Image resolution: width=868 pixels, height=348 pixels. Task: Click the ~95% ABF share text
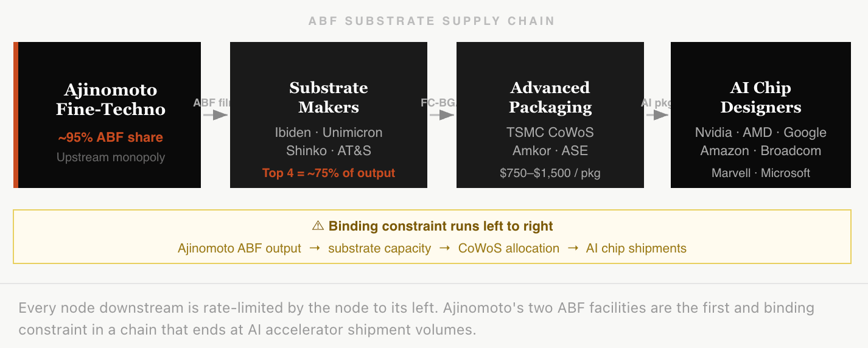pyautogui.click(x=111, y=137)
